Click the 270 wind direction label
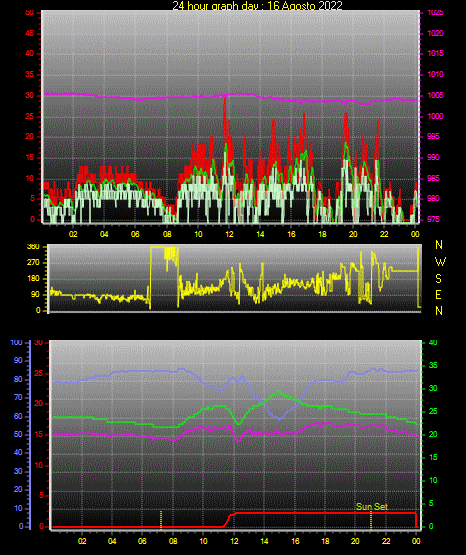 pos(33,263)
